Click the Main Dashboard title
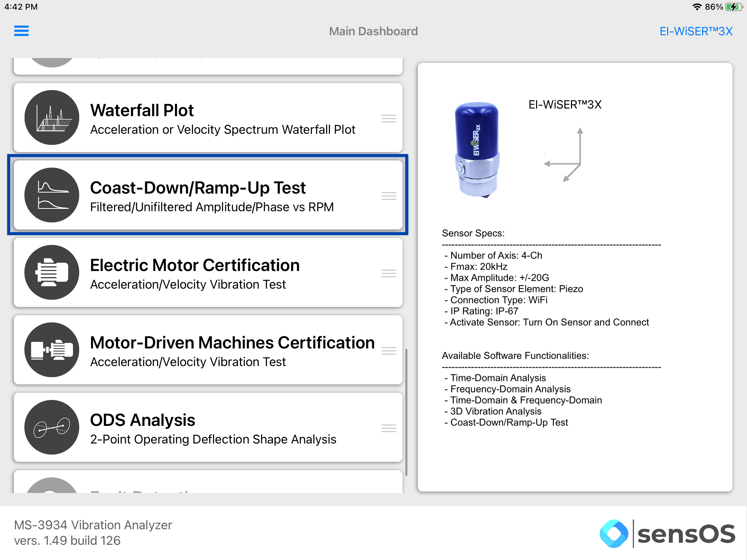This screenshot has width=747, height=560. click(x=373, y=31)
